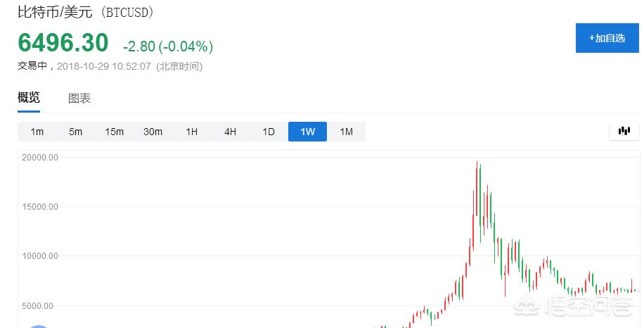The height and width of the screenshot is (328, 644).
Task: Set chart interval to 15m
Action: click(114, 132)
